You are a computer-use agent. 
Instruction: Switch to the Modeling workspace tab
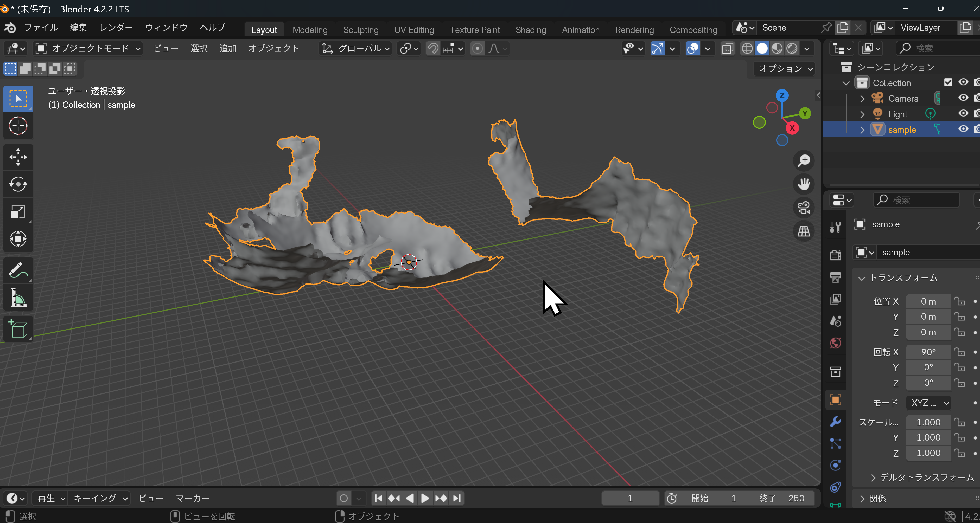pos(310,30)
